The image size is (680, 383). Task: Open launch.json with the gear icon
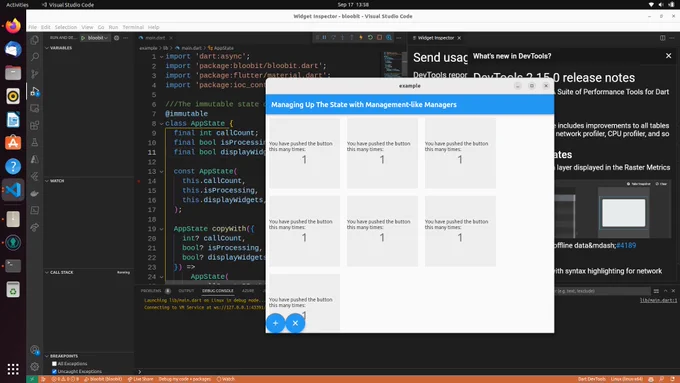pyautogui.click(x=116, y=38)
